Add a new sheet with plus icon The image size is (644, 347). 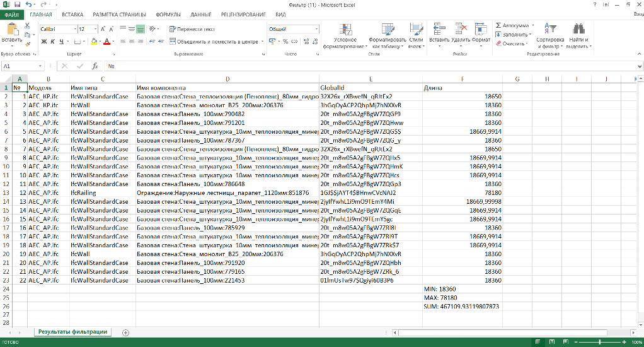coord(125,332)
